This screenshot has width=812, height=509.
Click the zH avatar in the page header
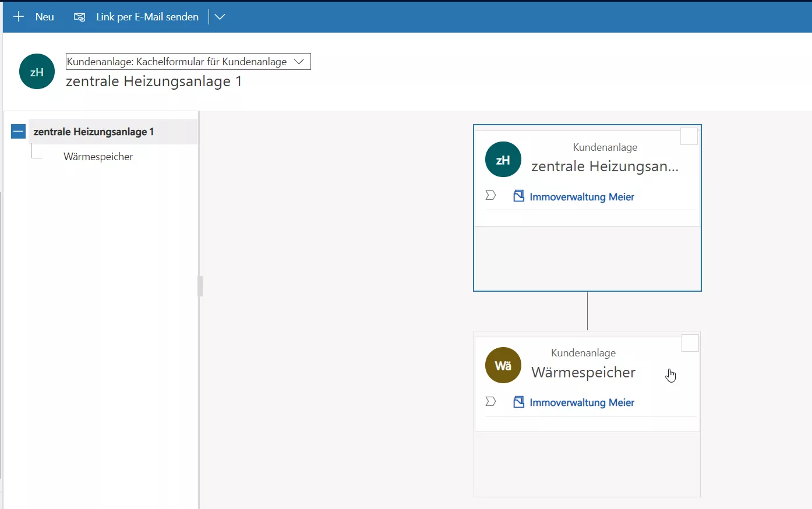pyautogui.click(x=37, y=72)
